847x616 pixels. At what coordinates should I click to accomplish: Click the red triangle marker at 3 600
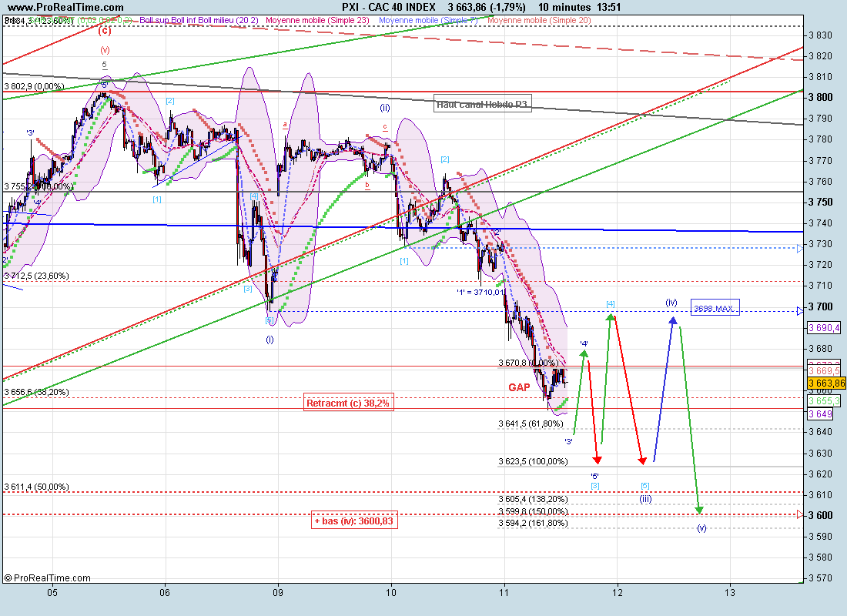(802, 514)
